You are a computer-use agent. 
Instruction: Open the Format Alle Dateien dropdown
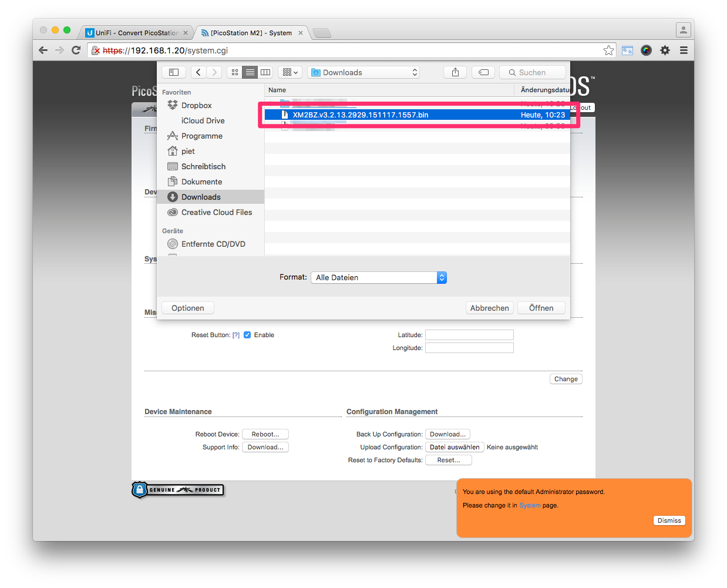pyautogui.click(x=379, y=277)
